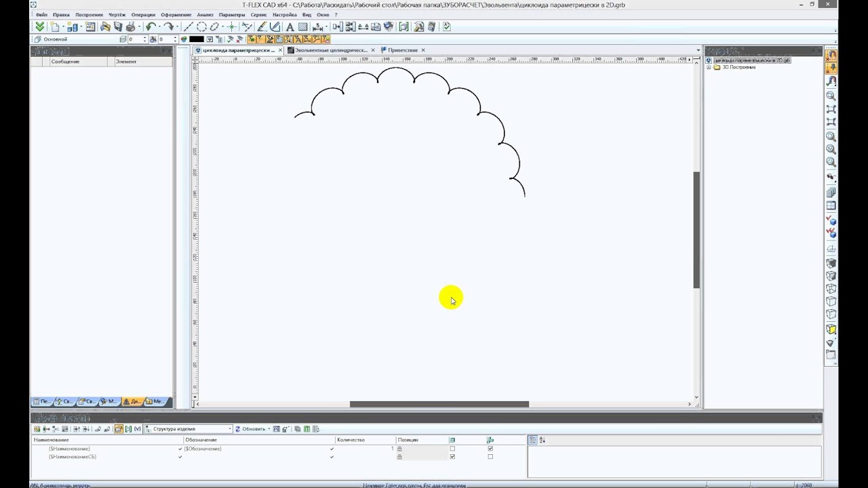This screenshot has width=868, height=488.
Task: Untick first-column checkbox in $НаименованиеСБ row
Action: pos(452,457)
